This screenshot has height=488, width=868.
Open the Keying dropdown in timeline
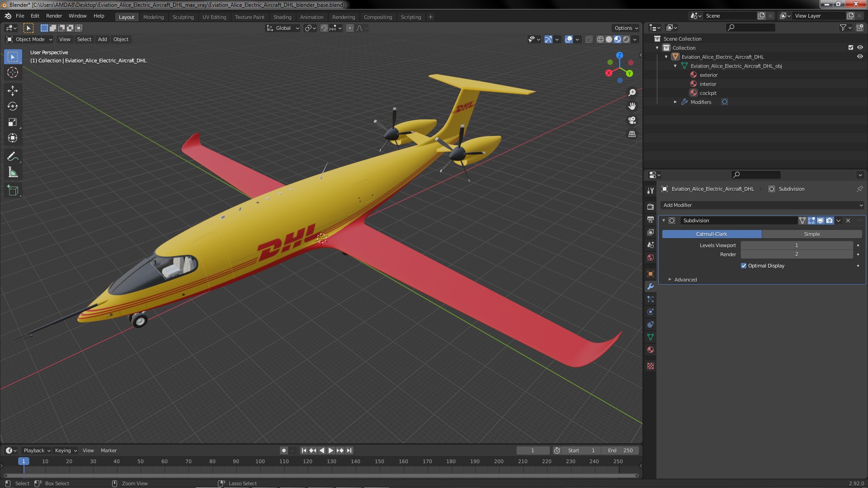point(66,450)
